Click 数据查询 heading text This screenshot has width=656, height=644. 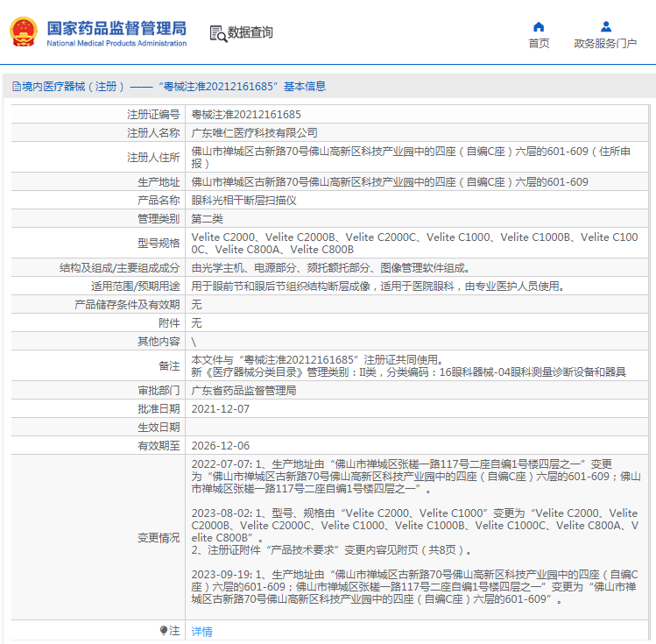pyautogui.click(x=250, y=32)
